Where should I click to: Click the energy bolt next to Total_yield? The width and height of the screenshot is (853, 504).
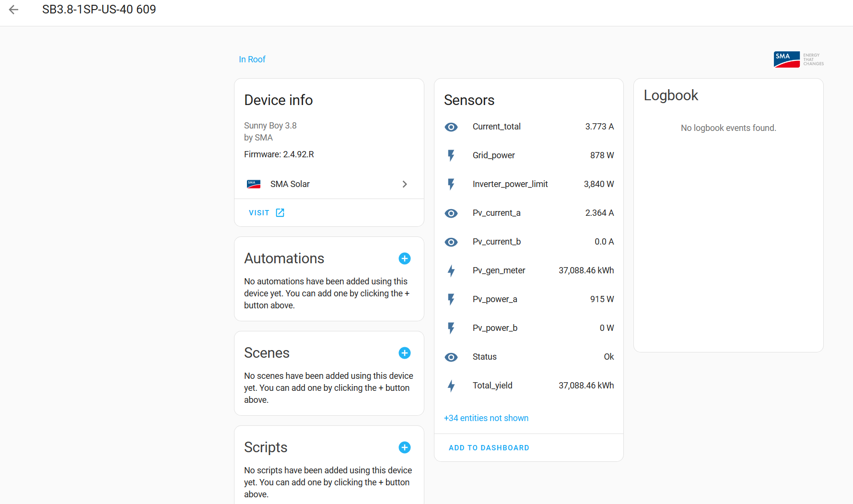pos(451,386)
